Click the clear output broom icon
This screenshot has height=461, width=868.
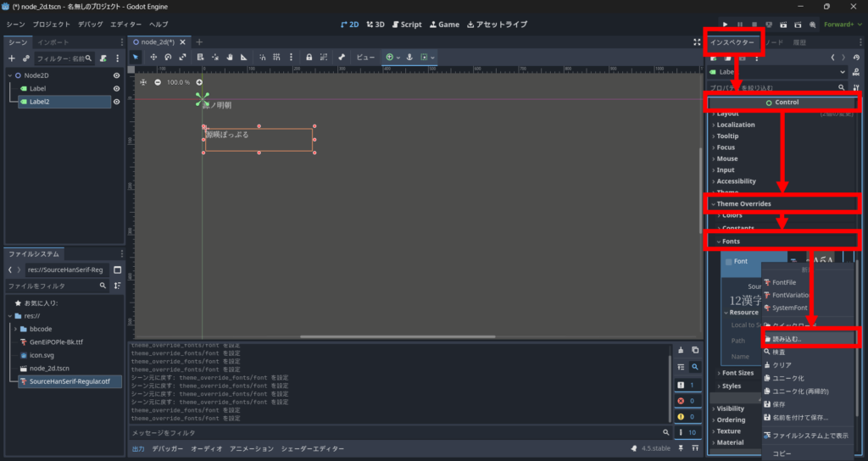tap(681, 350)
